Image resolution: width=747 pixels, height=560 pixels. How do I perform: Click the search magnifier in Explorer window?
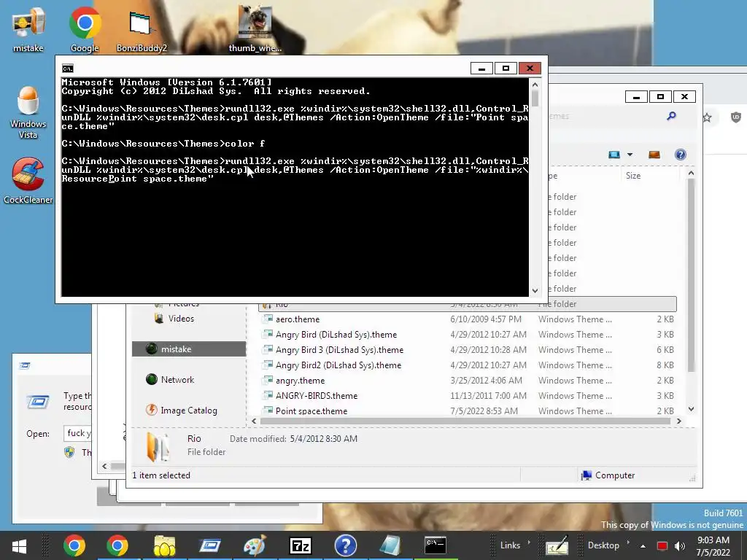click(671, 116)
